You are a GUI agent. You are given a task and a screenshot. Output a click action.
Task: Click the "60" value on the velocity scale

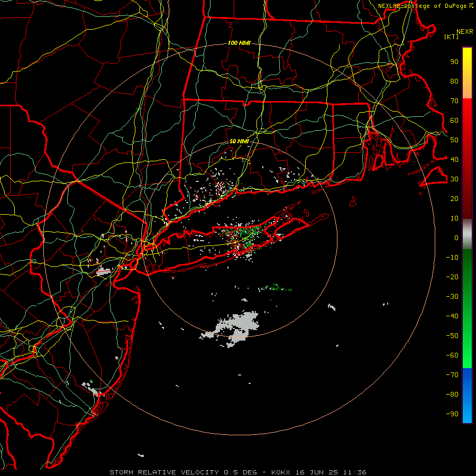454,121
